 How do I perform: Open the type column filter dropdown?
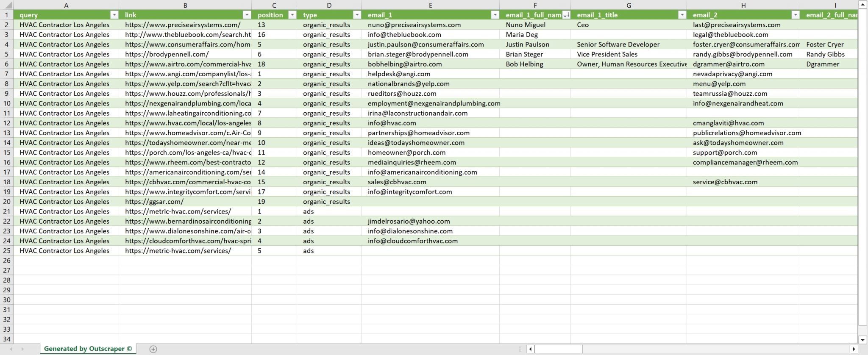coord(357,15)
